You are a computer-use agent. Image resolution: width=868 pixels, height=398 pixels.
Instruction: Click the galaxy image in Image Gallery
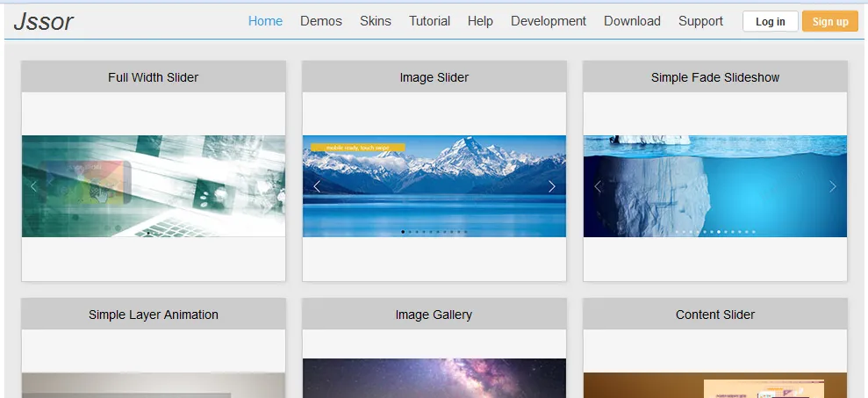click(434, 378)
